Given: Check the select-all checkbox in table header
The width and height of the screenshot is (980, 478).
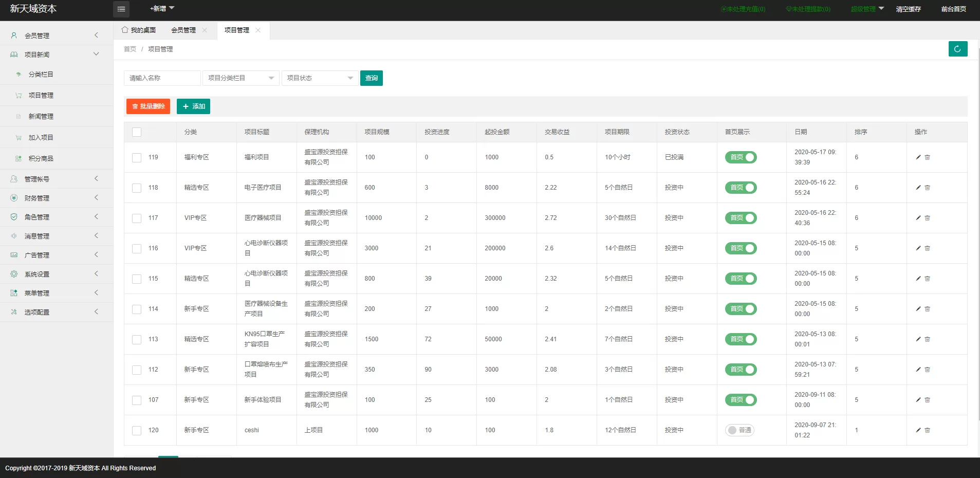Looking at the screenshot, I should [137, 132].
